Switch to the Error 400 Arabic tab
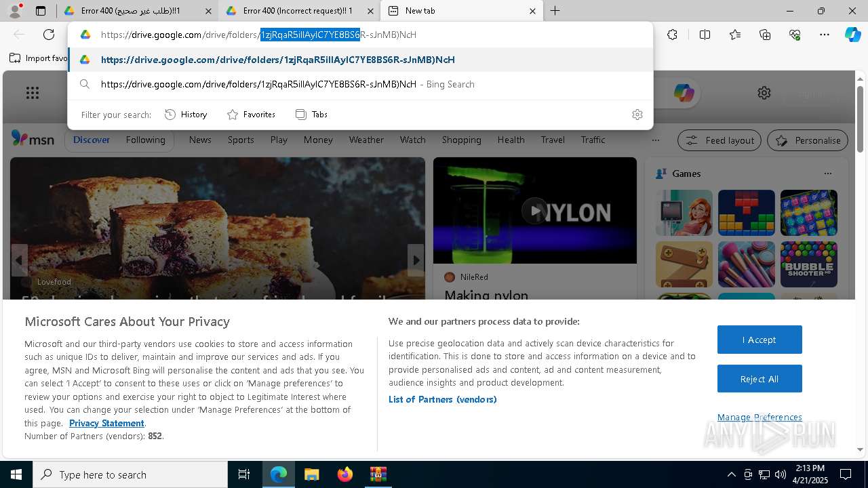Image resolution: width=868 pixels, height=488 pixels. pos(138,11)
